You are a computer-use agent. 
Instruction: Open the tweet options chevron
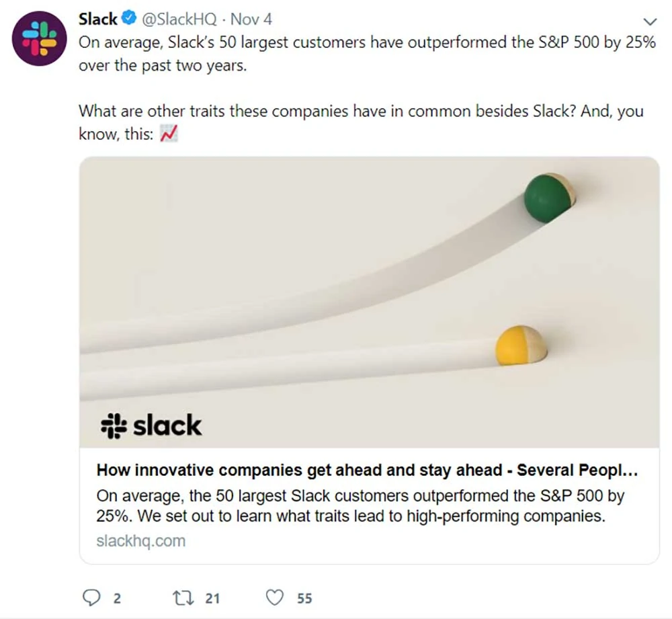(649, 21)
